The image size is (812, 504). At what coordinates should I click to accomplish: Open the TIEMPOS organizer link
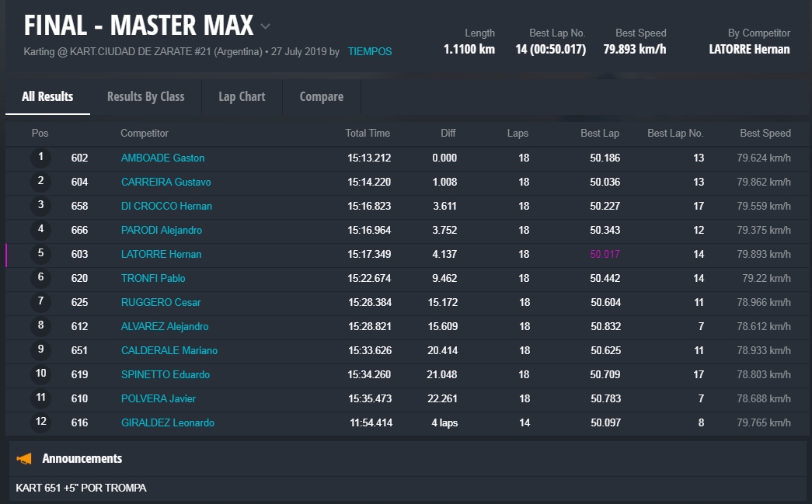[370, 52]
